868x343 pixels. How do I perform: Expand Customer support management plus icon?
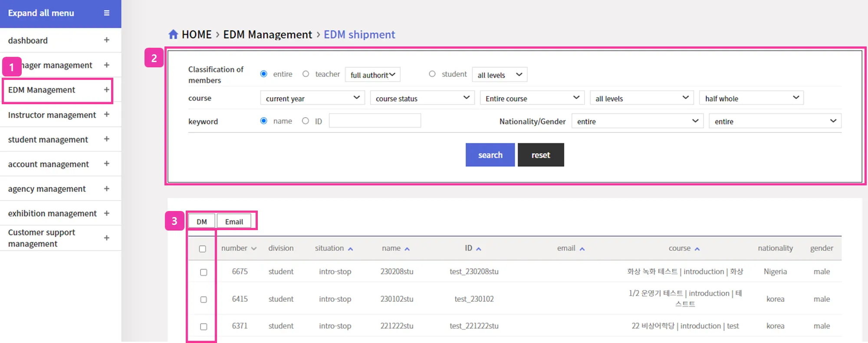click(106, 237)
